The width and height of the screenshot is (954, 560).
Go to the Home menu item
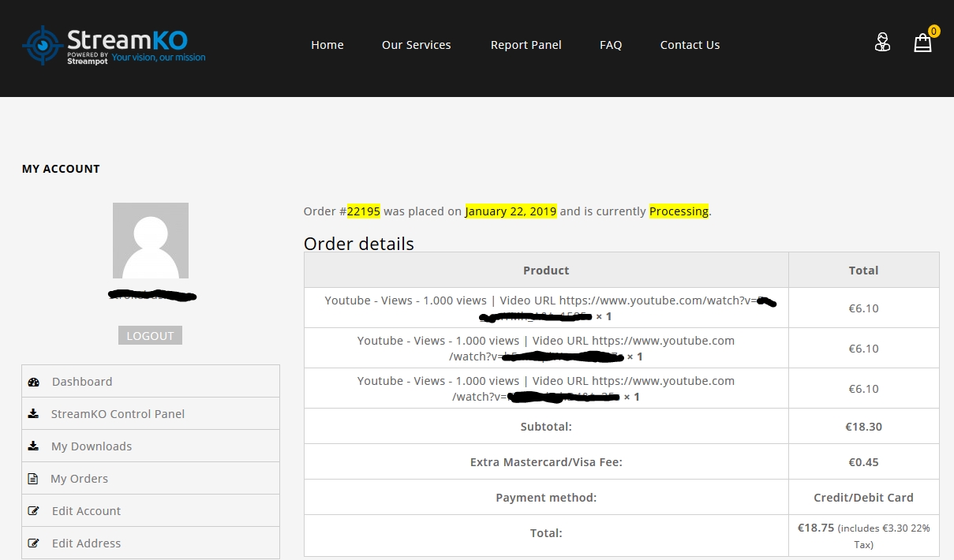point(327,45)
